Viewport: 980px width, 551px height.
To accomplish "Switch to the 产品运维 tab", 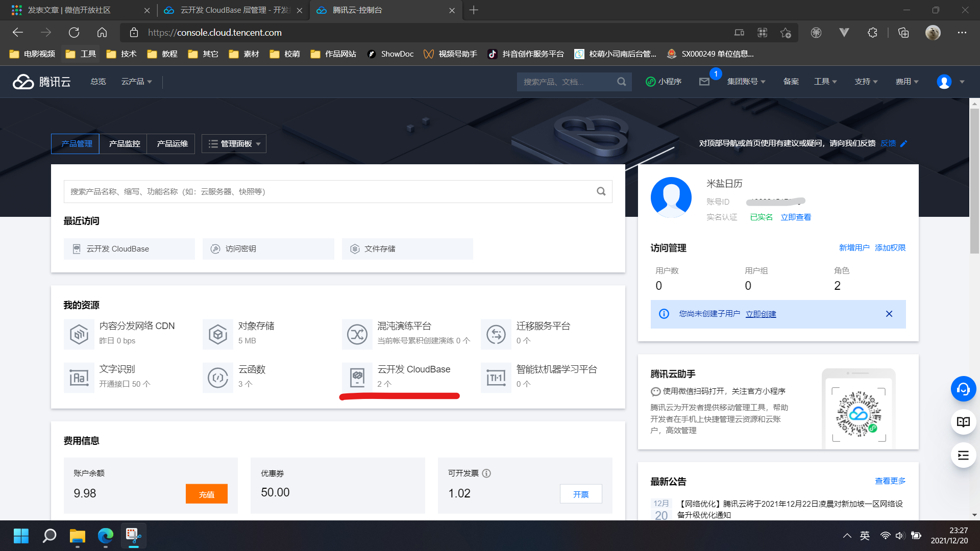I will click(x=172, y=144).
